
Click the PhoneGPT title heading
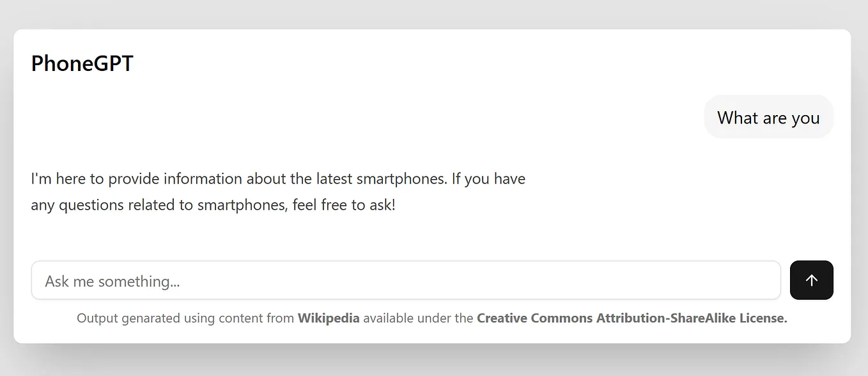82,63
